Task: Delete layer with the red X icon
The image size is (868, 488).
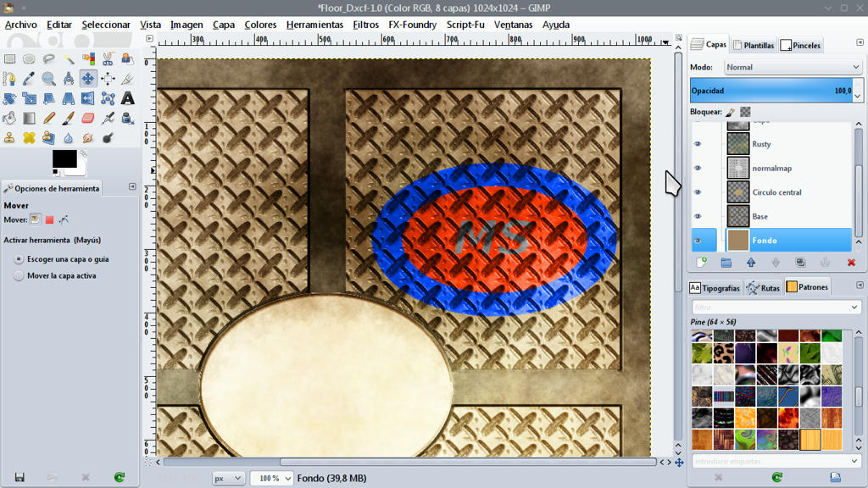Action: (851, 263)
